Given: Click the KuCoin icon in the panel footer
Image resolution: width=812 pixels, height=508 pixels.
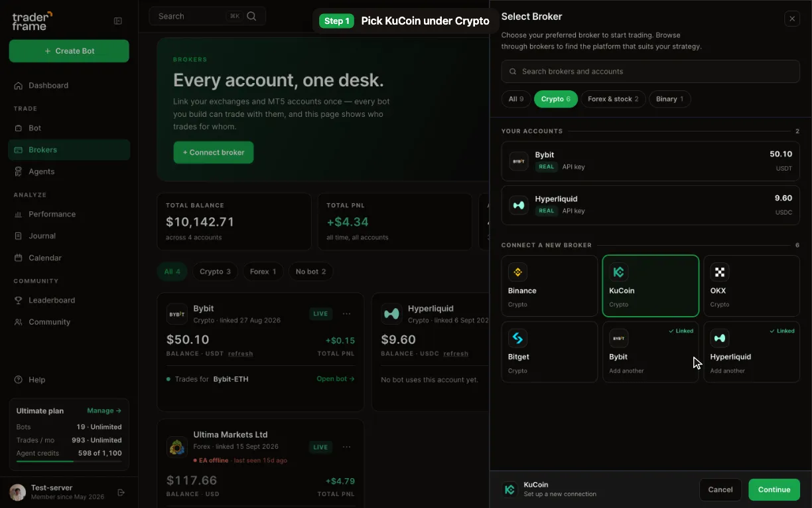Looking at the screenshot, I should click(x=509, y=489).
